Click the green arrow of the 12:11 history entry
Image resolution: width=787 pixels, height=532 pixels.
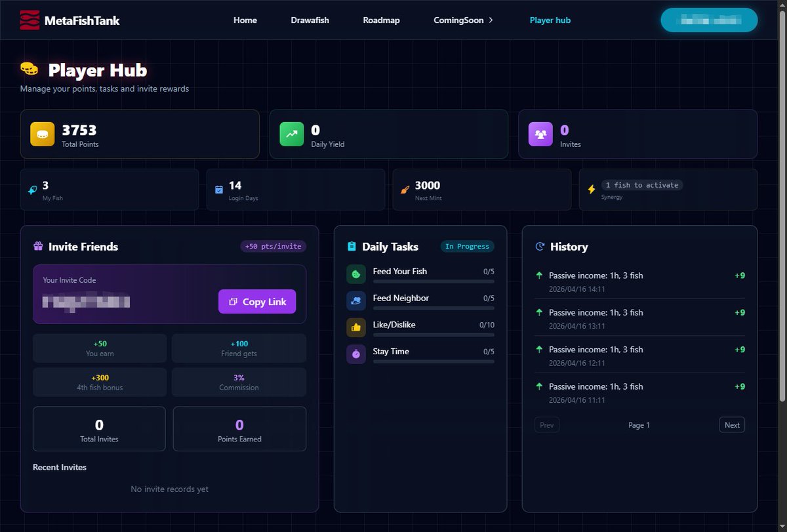(x=539, y=350)
